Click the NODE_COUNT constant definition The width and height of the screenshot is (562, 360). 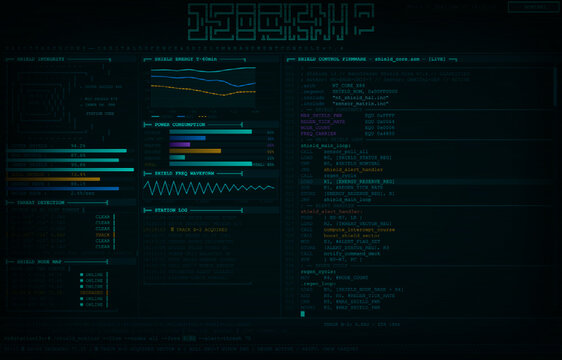(348, 128)
